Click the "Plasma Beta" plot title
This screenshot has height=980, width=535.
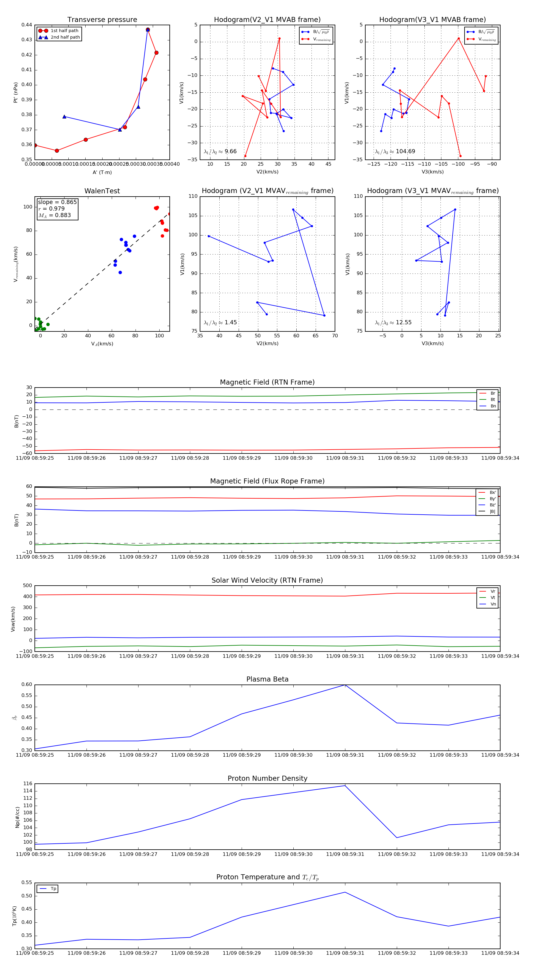coord(267,679)
